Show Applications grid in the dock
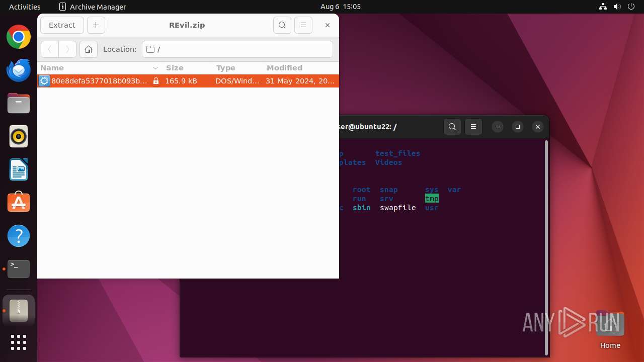644x362 pixels. 19,342
